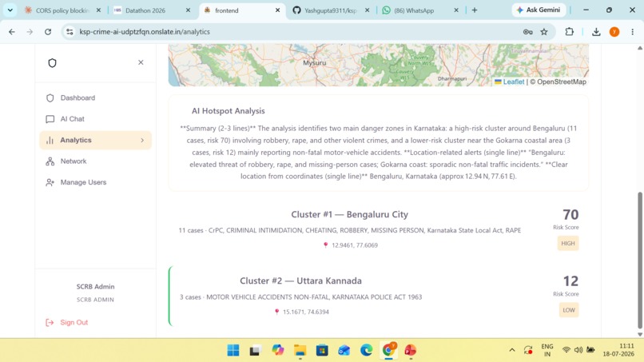
Task: Open a new browser tab
Action: [x=475, y=10]
